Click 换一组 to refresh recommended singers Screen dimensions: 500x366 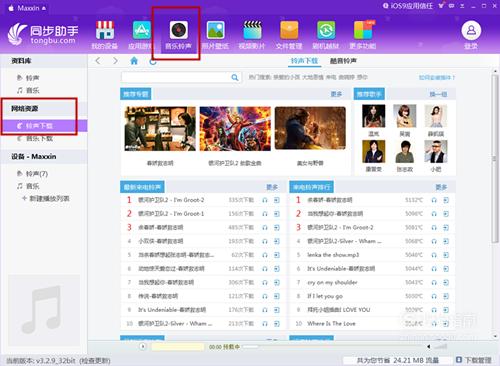pyautogui.click(x=438, y=94)
